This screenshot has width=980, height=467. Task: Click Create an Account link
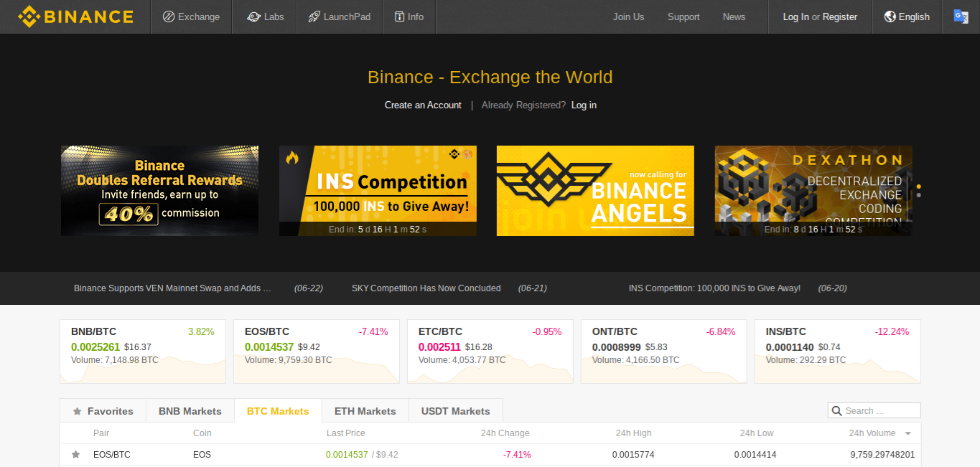tap(423, 105)
